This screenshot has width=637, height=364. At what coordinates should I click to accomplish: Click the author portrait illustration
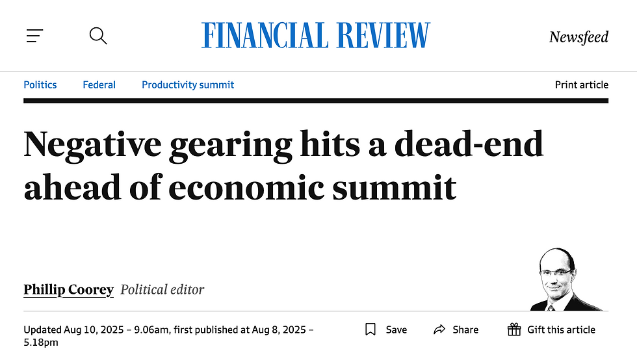point(561,280)
